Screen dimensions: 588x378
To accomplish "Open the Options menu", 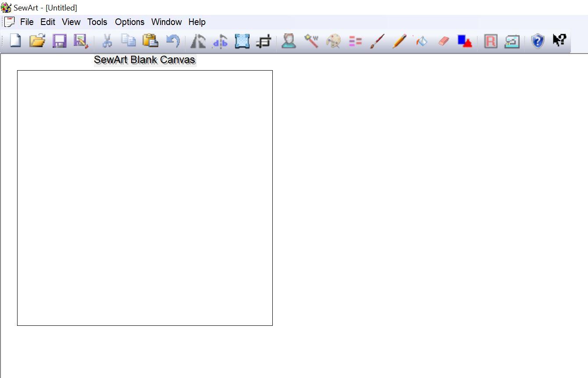I will click(x=130, y=22).
